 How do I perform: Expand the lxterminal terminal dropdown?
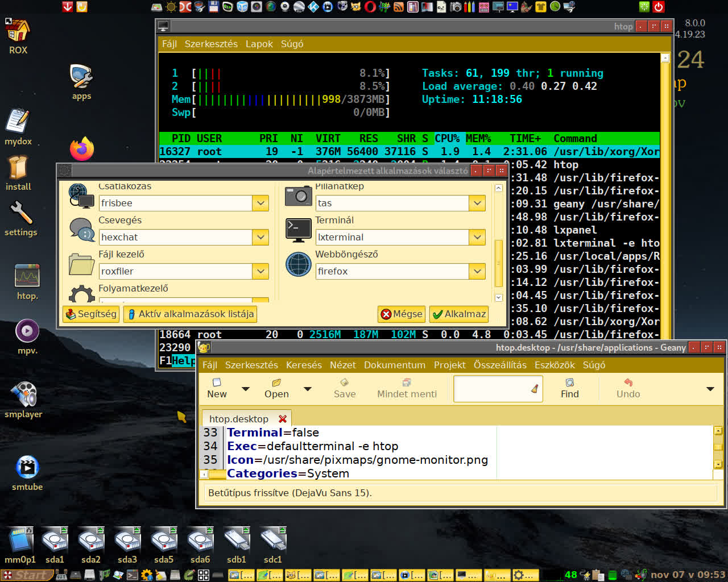[x=477, y=237]
